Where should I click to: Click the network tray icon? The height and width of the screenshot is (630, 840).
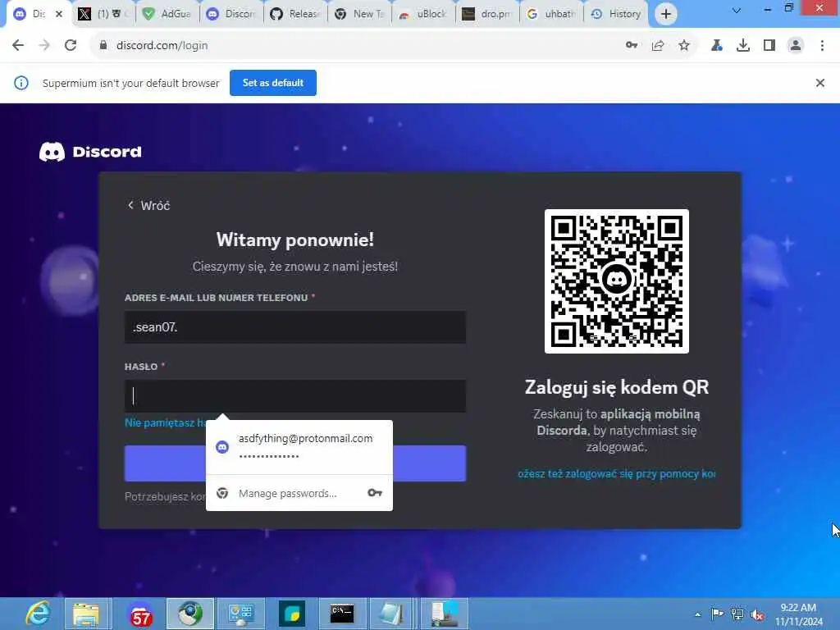737,614
